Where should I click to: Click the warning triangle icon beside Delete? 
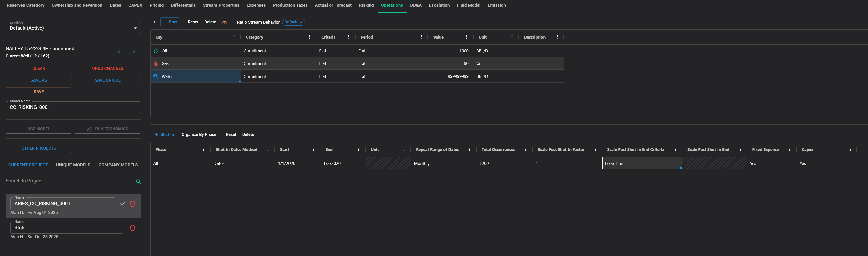tap(224, 22)
